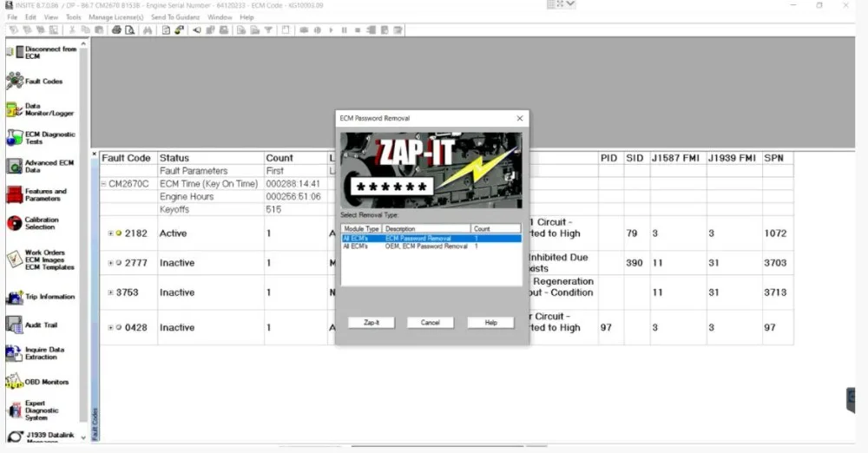Open Data Monitor/Logger
868x453 pixels.
[40, 109]
